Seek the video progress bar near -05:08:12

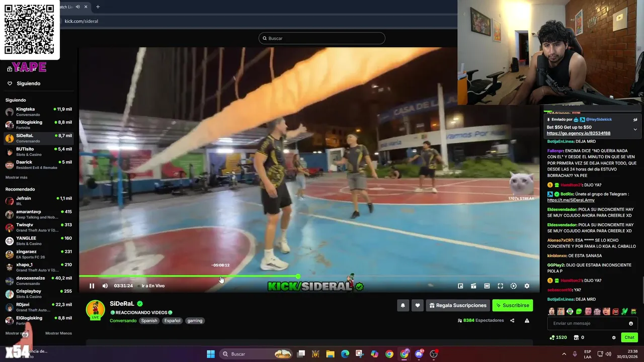point(221,276)
